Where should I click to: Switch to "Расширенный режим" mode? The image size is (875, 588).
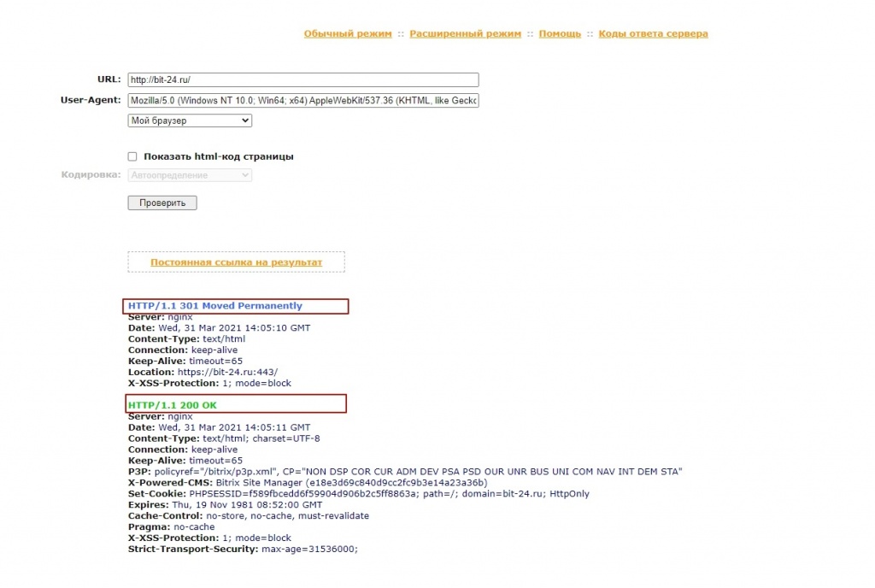click(x=465, y=34)
